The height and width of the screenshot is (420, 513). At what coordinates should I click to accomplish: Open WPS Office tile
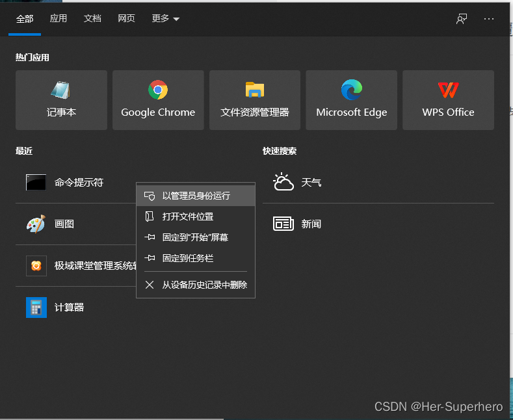(x=448, y=100)
